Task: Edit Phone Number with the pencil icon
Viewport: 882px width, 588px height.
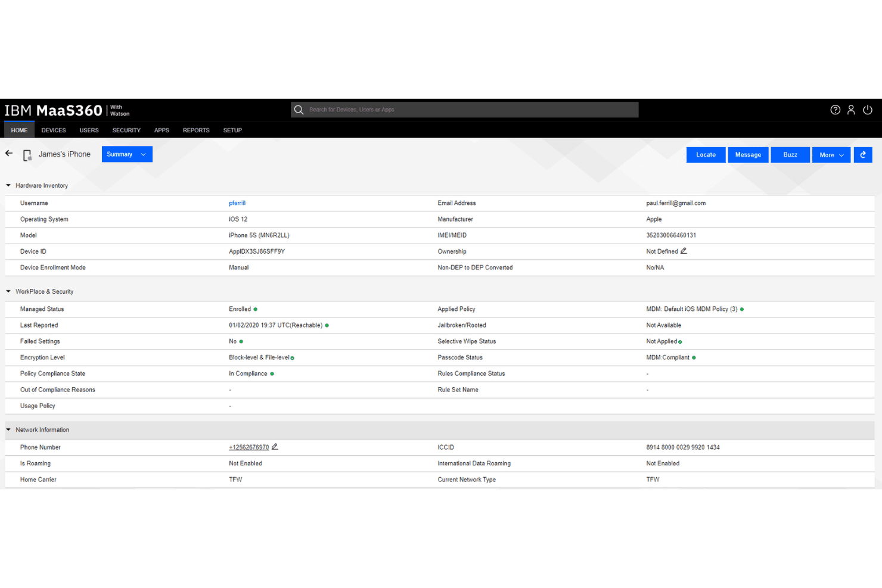Action: coord(275,447)
